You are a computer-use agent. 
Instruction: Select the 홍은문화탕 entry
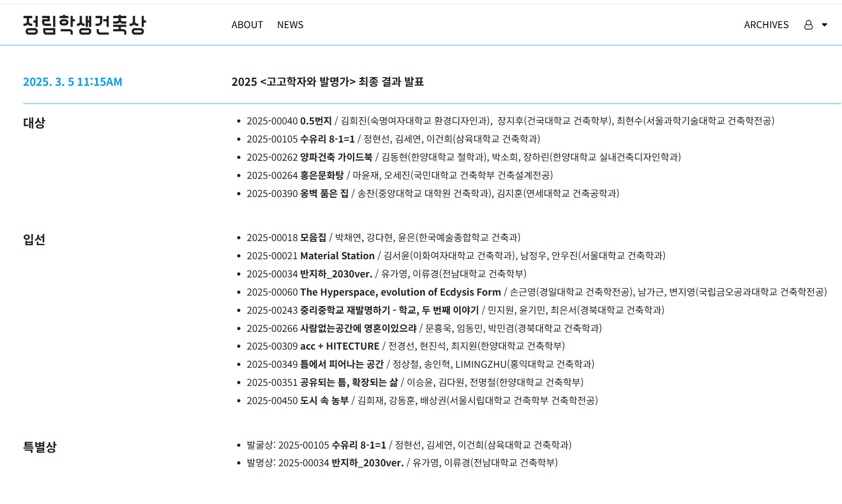tap(400, 175)
